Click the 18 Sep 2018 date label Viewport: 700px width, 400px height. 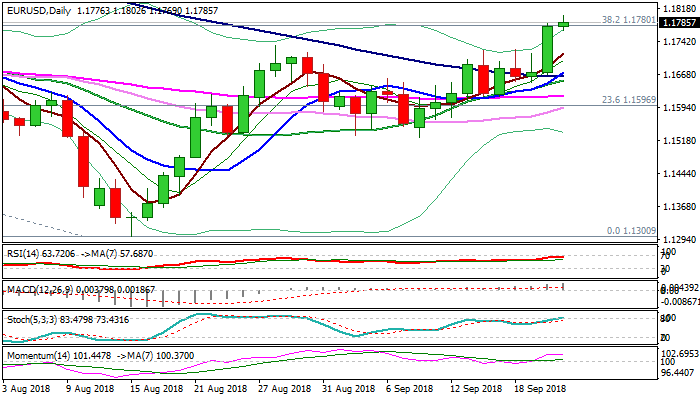point(541,387)
